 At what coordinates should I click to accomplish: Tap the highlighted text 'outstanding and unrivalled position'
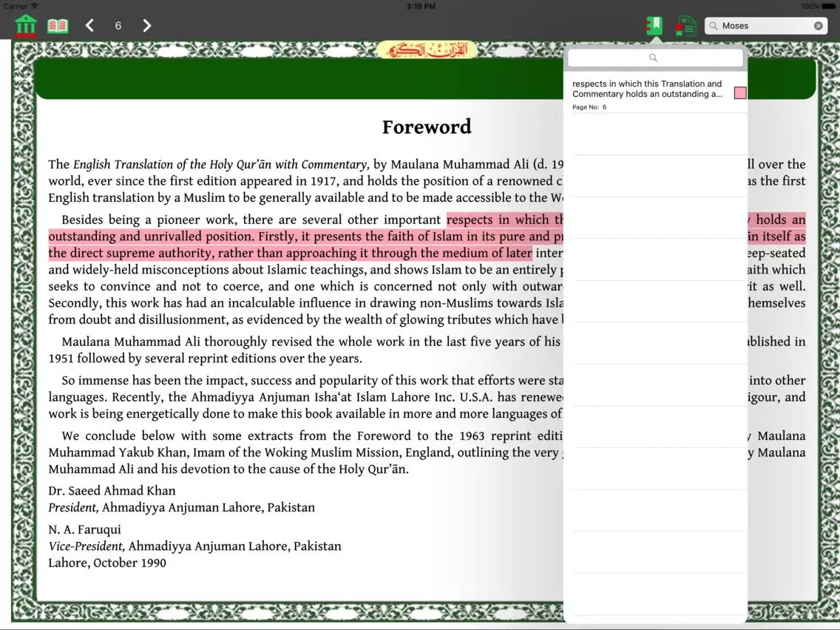[152, 237]
